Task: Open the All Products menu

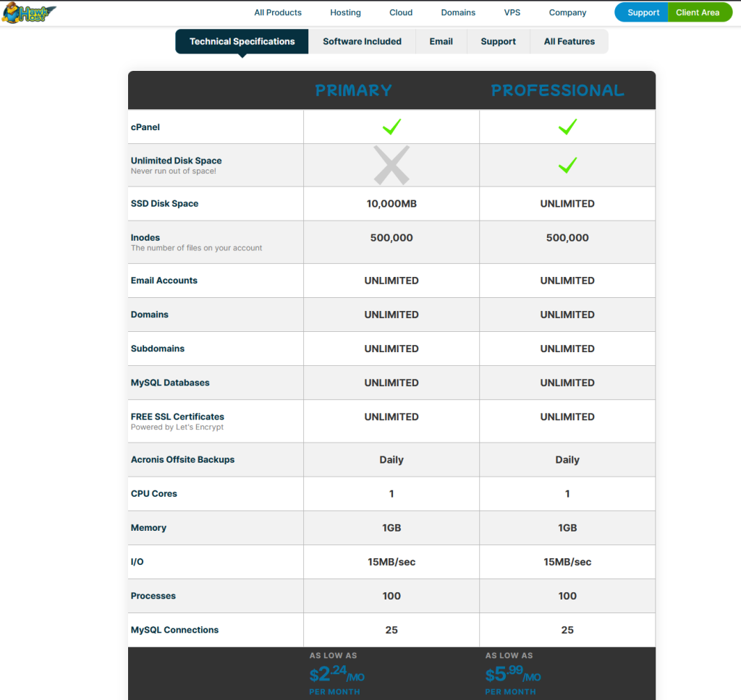Action: pos(277,12)
